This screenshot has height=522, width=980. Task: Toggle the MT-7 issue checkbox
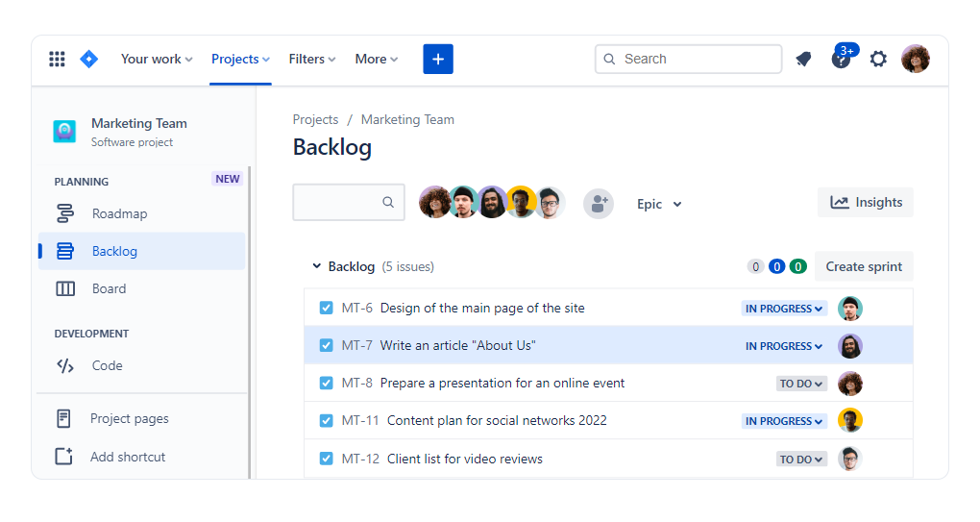click(x=327, y=345)
